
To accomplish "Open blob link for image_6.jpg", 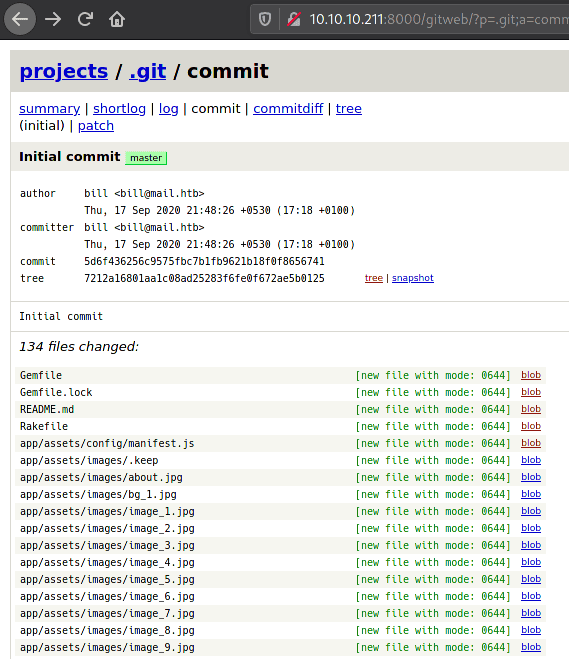I will tap(531, 596).
